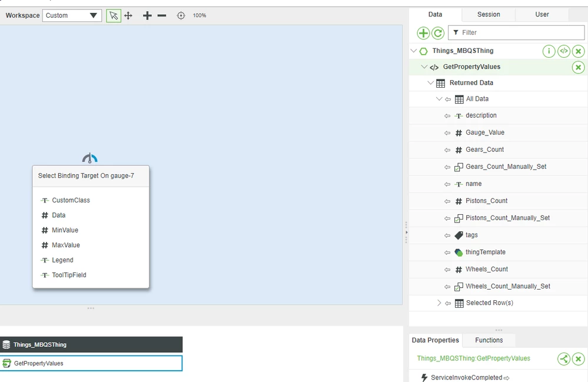The image size is (588, 382).
Task: Select GetPropertyValues in connections panel
Action: pyautogui.click(x=91, y=363)
